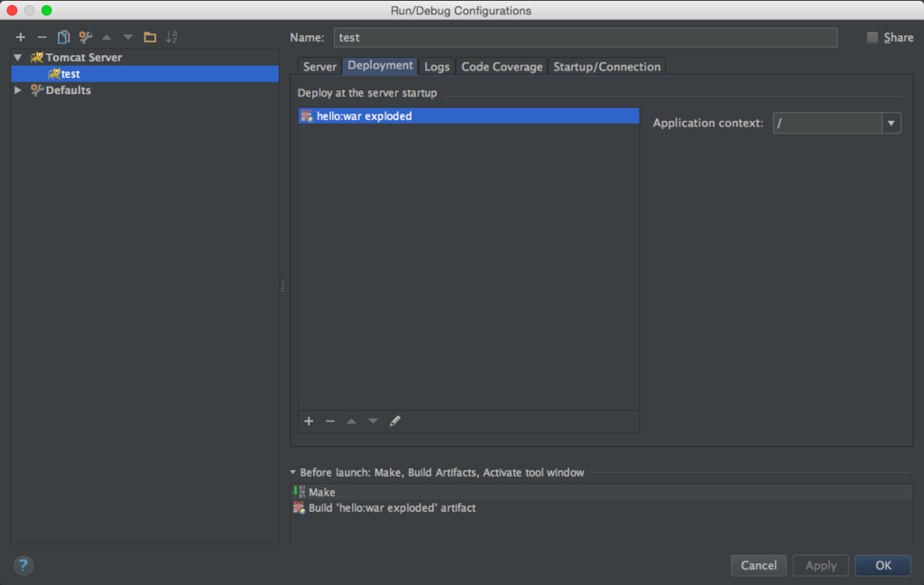Image resolution: width=924 pixels, height=585 pixels.
Task: Add an artifact to the deployment list
Action: pos(309,421)
